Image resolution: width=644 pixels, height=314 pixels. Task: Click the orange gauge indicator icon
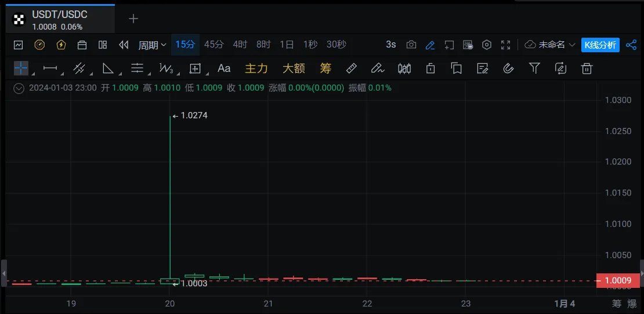[39, 45]
